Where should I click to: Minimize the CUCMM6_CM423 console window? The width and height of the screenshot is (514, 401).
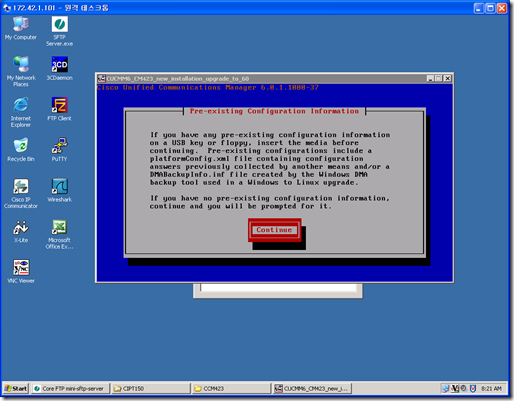coord(430,79)
